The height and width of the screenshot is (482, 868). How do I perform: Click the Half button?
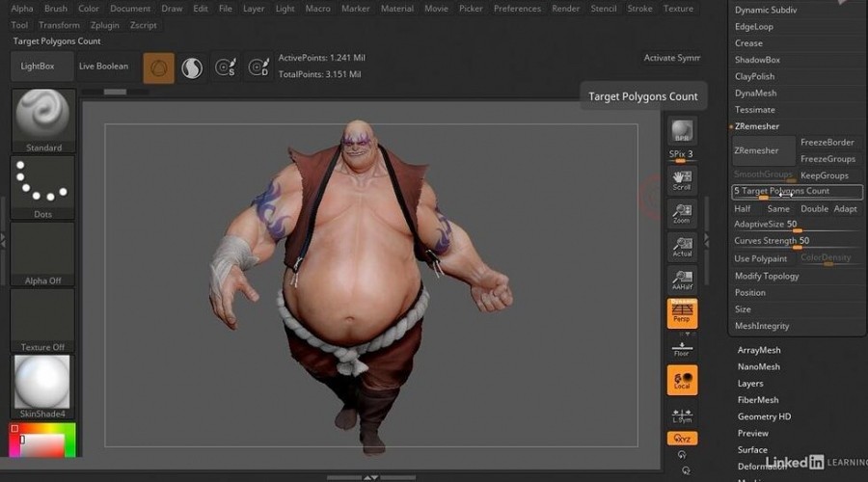(743, 208)
